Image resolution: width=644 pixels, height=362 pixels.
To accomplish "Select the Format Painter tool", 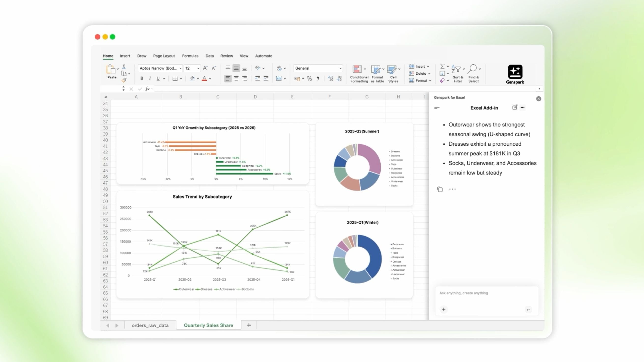I will point(124,80).
